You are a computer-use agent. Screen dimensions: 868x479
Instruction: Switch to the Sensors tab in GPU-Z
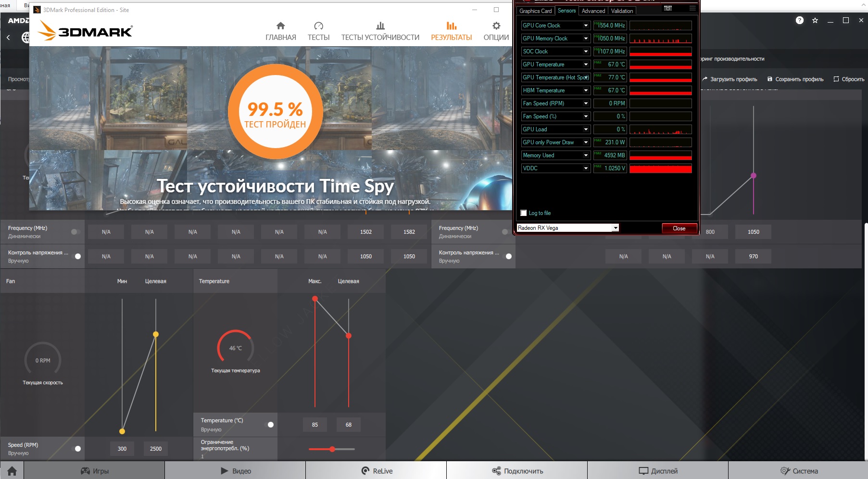(566, 11)
